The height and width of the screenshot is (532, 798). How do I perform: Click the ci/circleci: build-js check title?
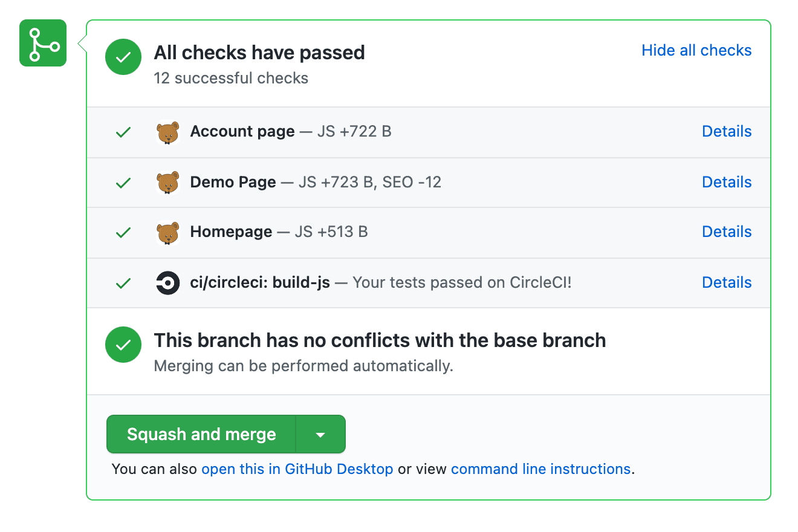[x=260, y=282]
